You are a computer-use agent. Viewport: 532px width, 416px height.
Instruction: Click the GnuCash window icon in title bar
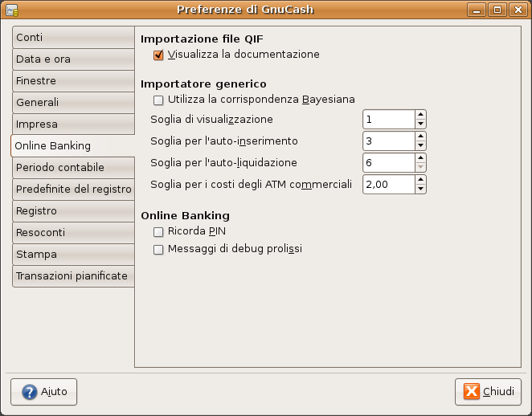click(x=12, y=10)
